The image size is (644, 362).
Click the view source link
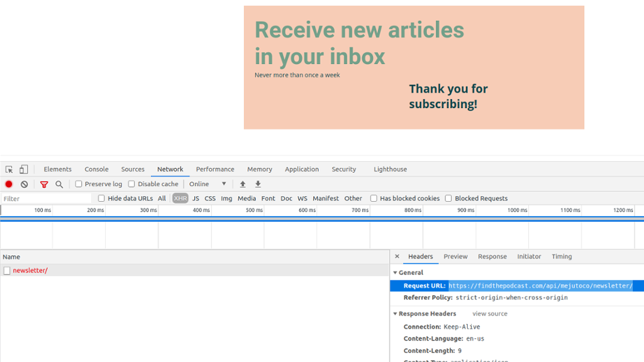click(489, 314)
